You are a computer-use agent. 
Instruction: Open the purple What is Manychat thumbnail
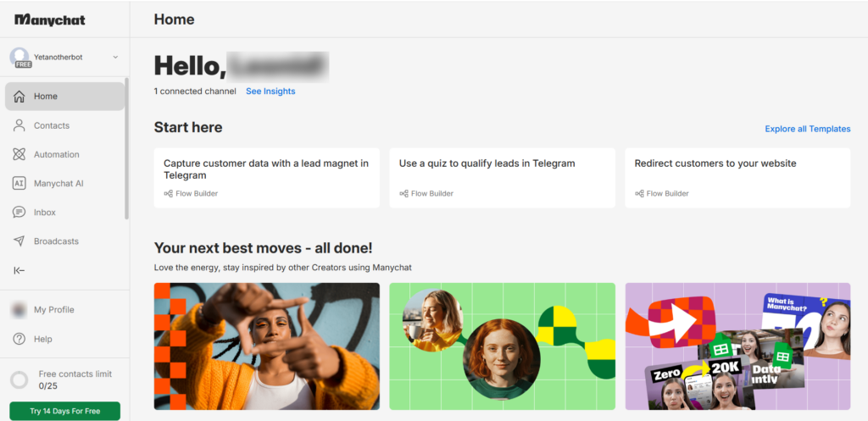click(737, 346)
